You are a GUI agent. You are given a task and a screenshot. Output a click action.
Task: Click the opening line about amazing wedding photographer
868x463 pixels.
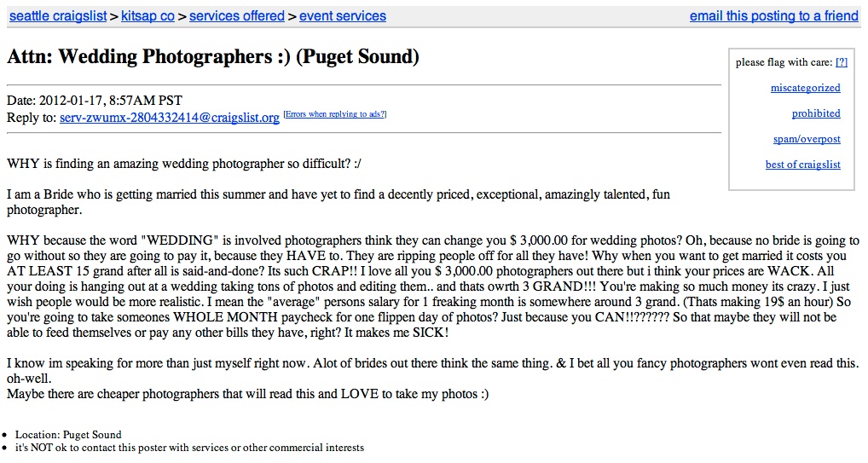189,163
